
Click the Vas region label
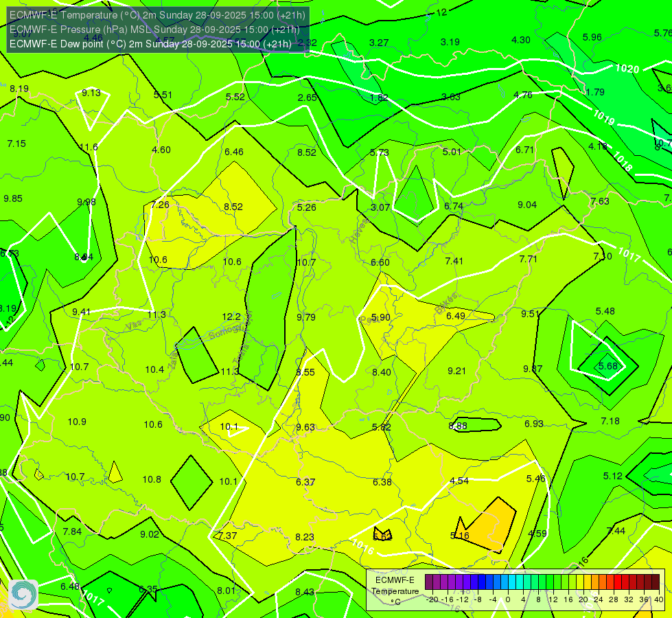coord(134,325)
